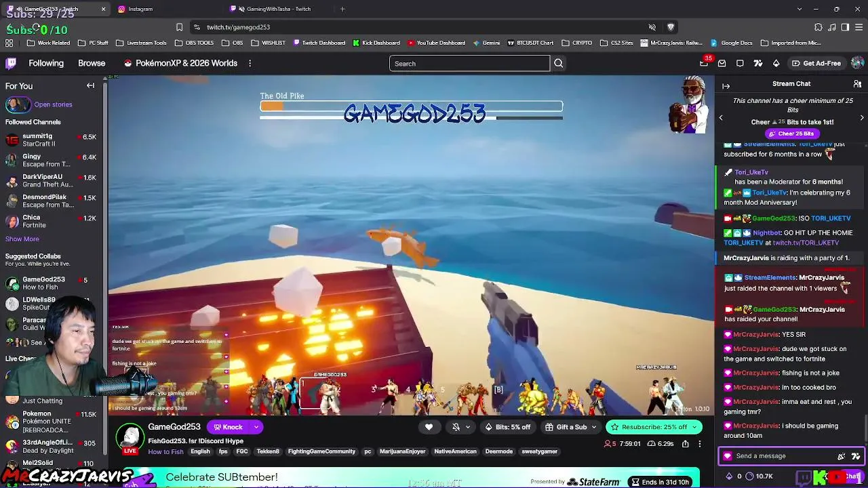Open the How to Fish category link
The width and height of the screenshot is (868, 488).
tap(165, 451)
